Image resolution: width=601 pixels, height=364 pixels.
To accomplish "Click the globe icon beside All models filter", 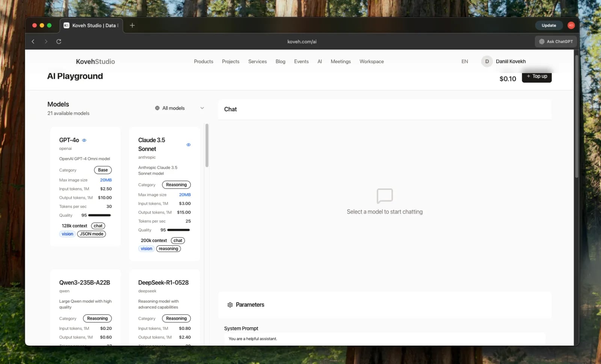I will (x=157, y=108).
